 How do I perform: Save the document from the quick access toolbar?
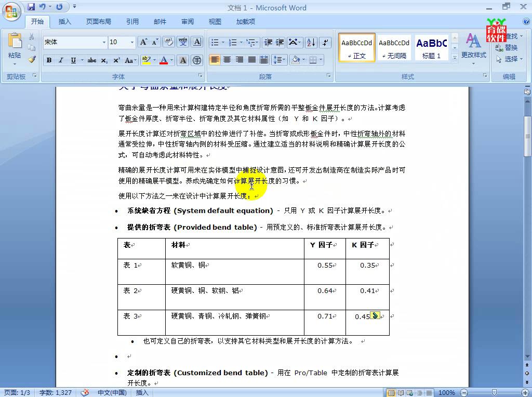[31, 7]
